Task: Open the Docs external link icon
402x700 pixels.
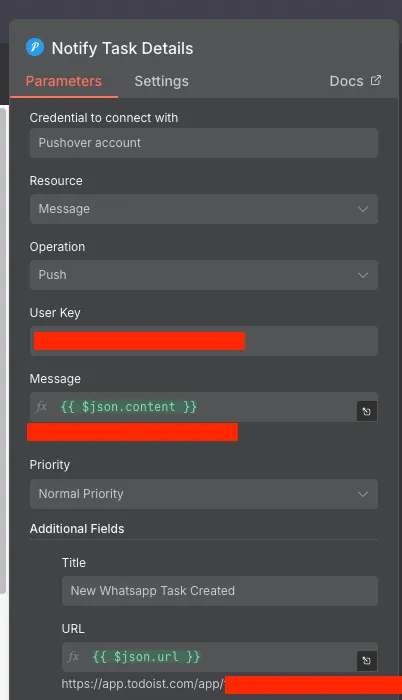Action: [x=376, y=80]
